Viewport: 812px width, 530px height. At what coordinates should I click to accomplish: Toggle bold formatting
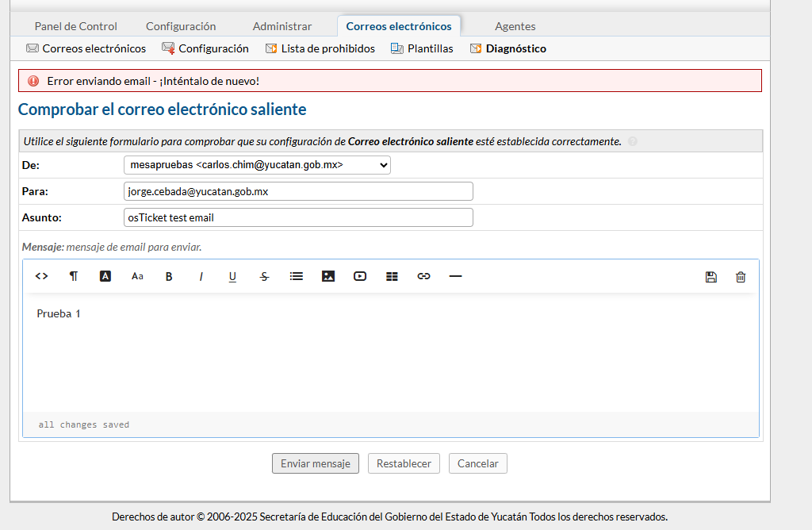169,276
